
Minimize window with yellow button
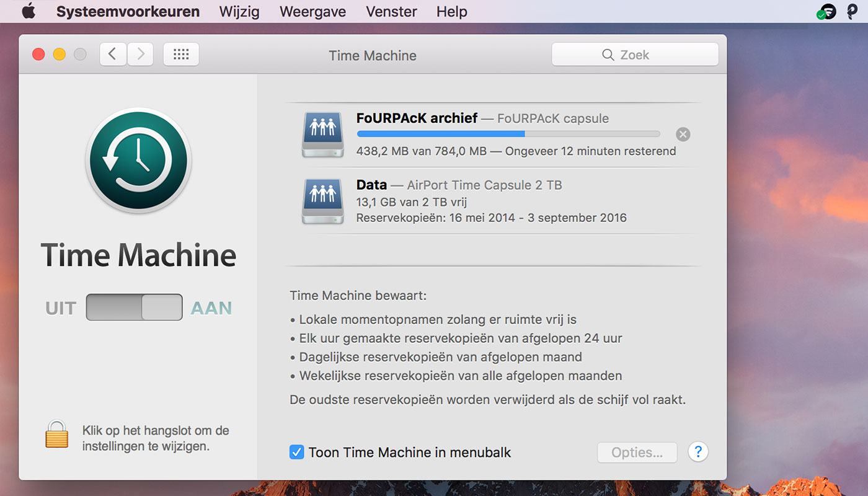pyautogui.click(x=60, y=55)
